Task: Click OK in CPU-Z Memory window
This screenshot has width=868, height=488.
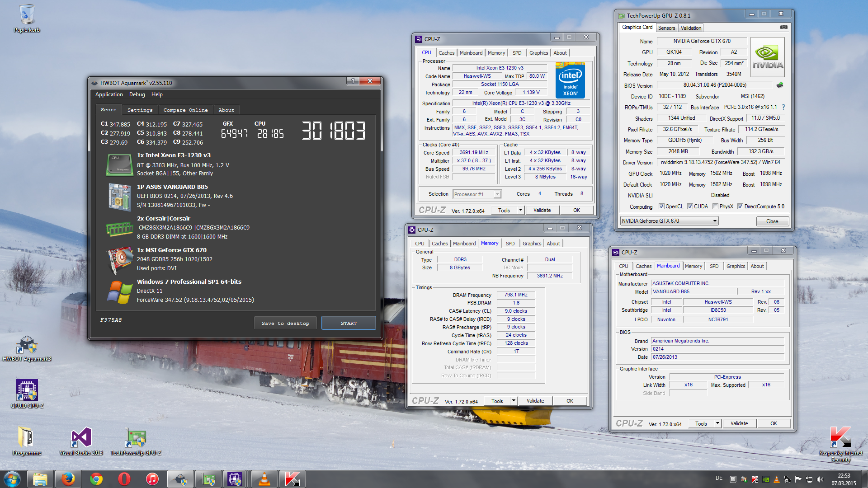Action: click(570, 401)
